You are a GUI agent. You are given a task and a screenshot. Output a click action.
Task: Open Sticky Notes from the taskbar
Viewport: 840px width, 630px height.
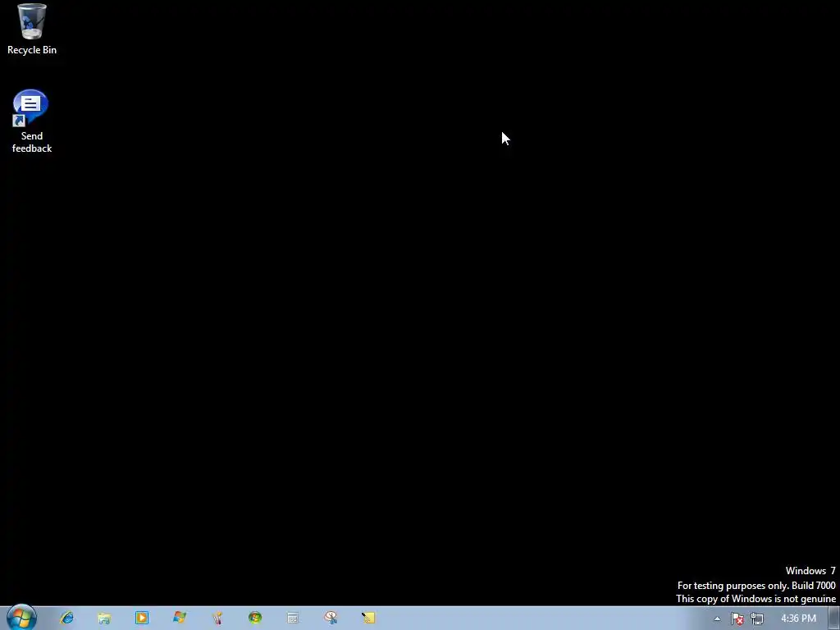coord(368,619)
